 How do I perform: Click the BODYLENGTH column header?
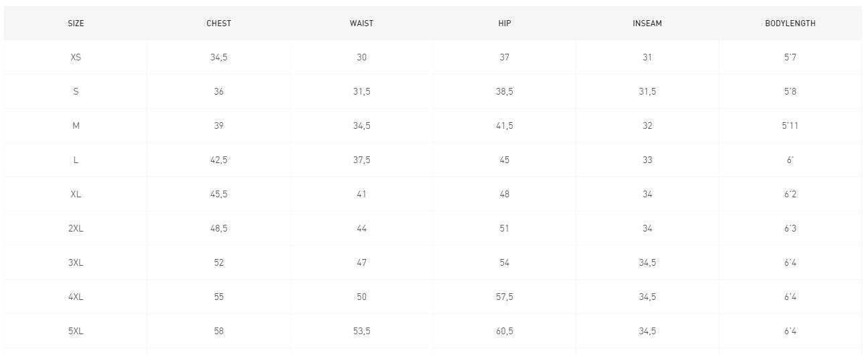pos(790,23)
